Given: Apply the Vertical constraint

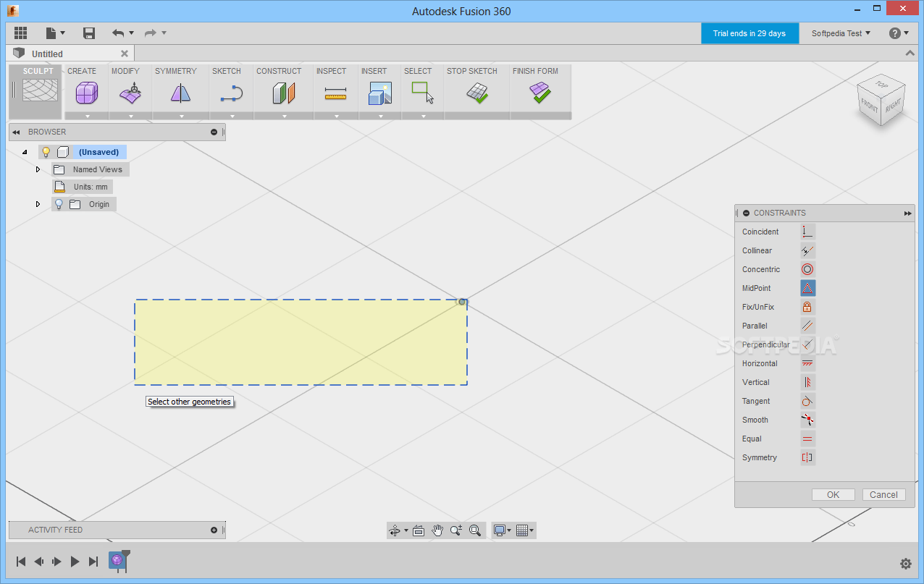Looking at the screenshot, I should [x=807, y=382].
